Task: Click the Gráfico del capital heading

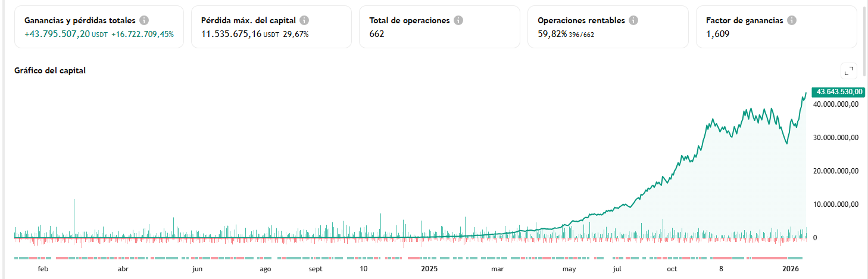Action: (x=50, y=70)
